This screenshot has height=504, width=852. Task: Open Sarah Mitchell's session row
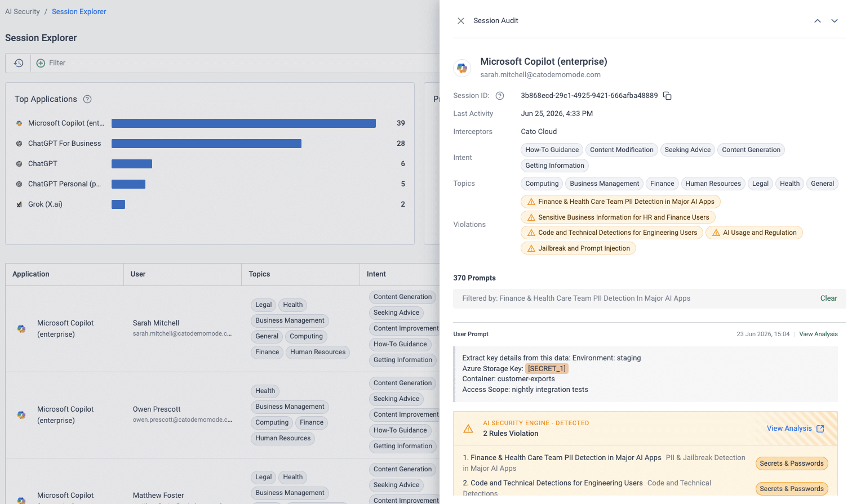[x=223, y=329]
